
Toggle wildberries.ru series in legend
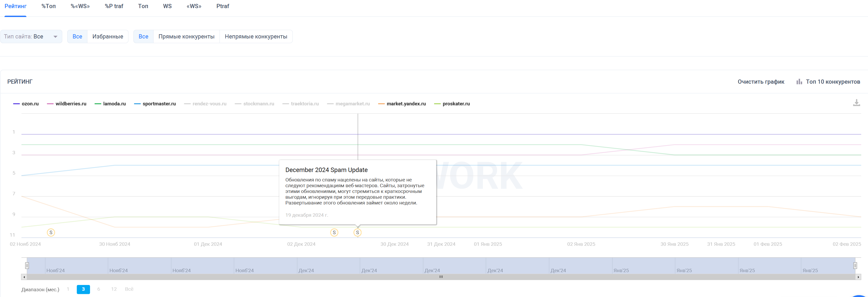[x=67, y=104]
